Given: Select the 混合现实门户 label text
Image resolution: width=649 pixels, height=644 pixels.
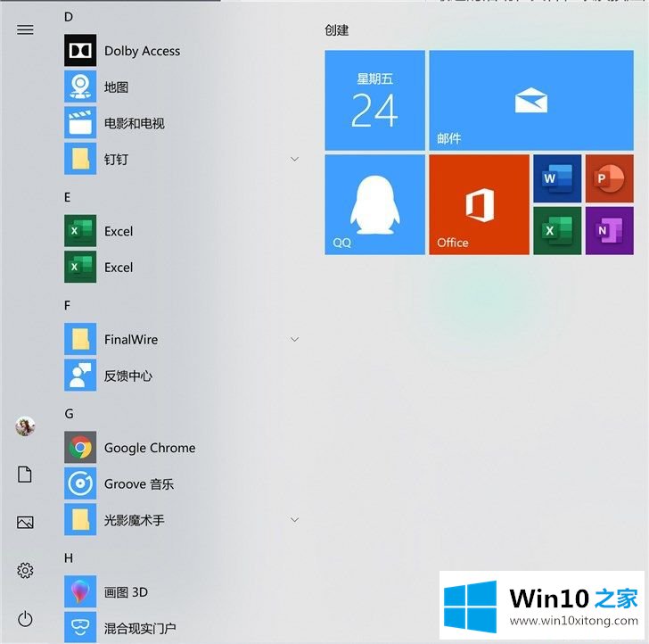Looking at the screenshot, I should 140,628.
